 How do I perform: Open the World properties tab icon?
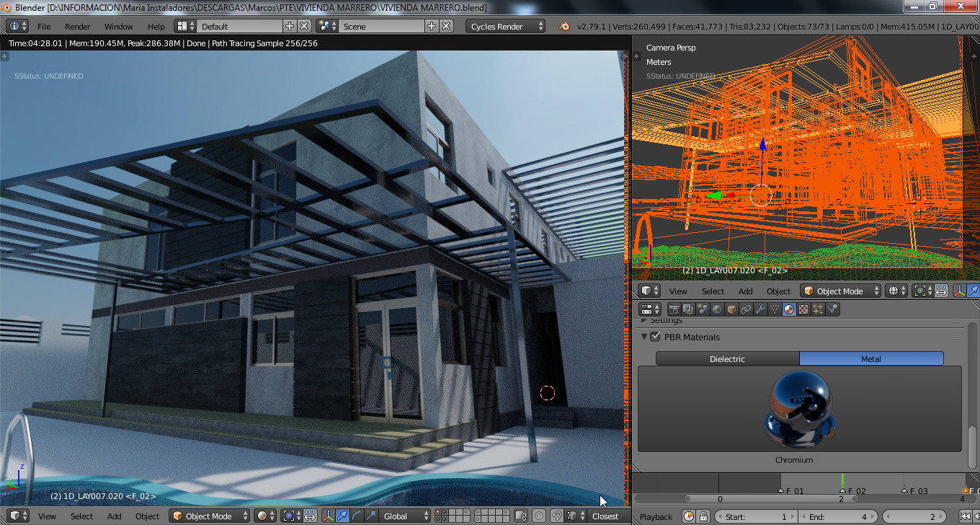717,309
